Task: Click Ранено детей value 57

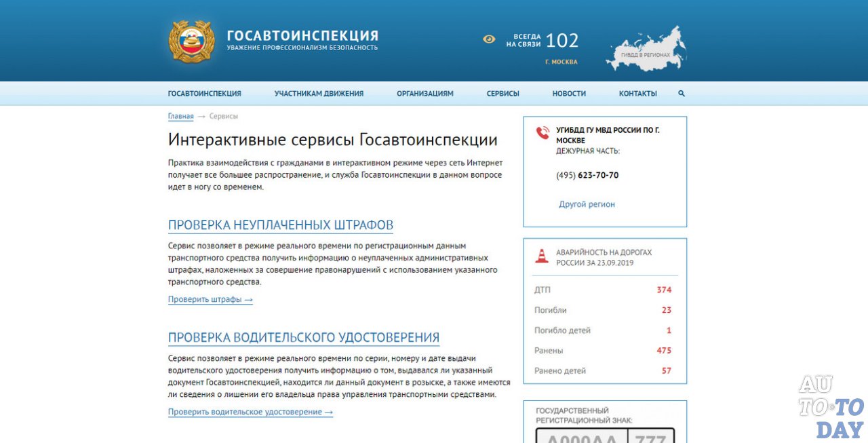Action: (667, 371)
